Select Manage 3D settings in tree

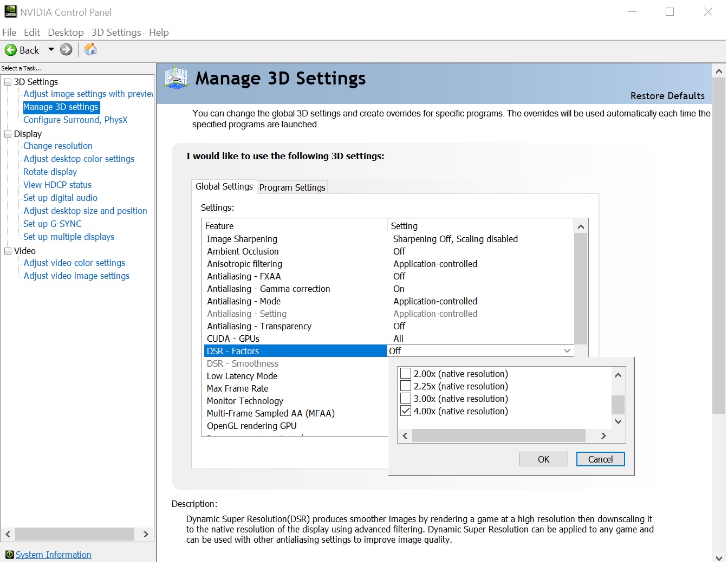pos(61,107)
